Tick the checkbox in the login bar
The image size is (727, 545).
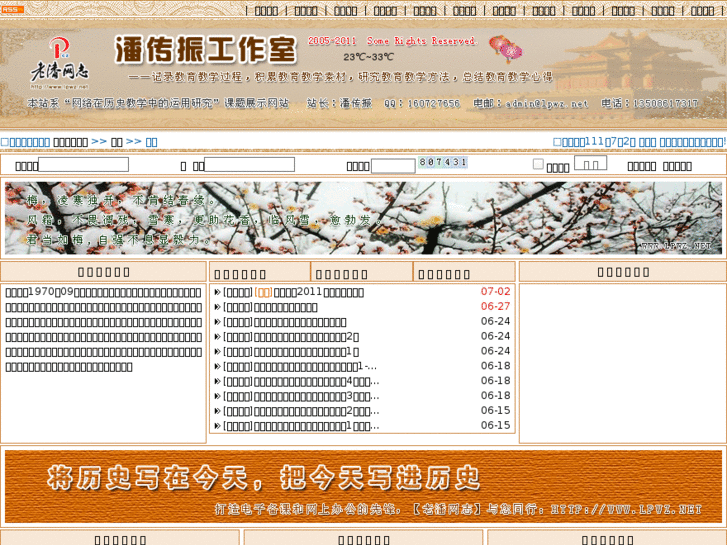pyautogui.click(x=538, y=164)
